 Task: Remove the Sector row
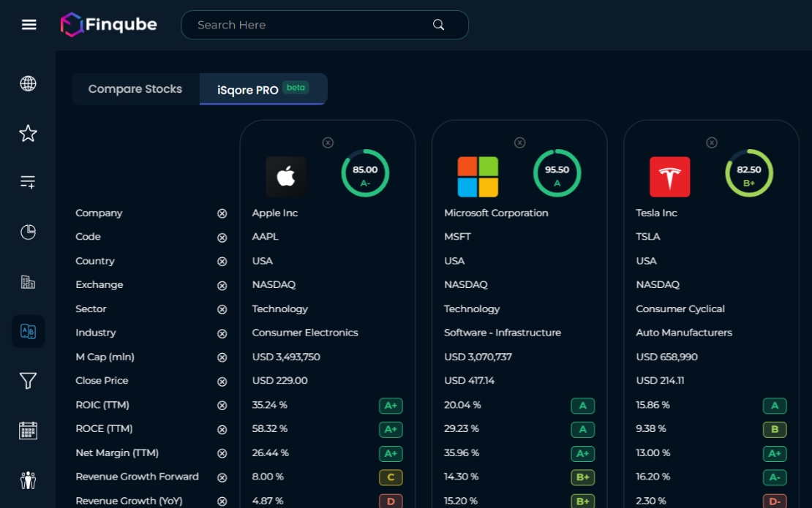[222, 310]
